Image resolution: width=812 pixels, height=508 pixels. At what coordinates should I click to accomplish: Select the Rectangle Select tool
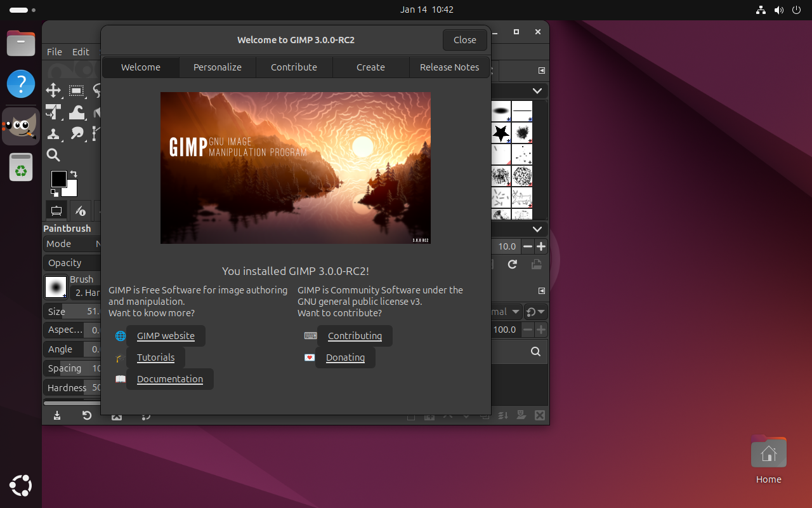77,90
